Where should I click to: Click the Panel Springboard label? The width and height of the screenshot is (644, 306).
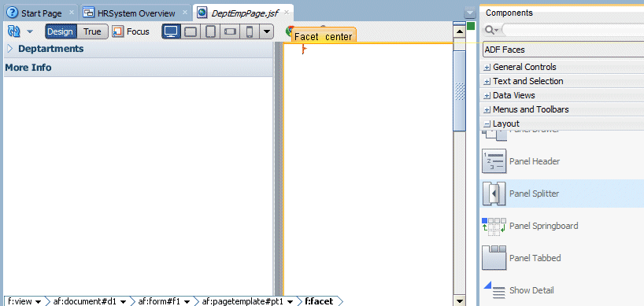[543, 226]
